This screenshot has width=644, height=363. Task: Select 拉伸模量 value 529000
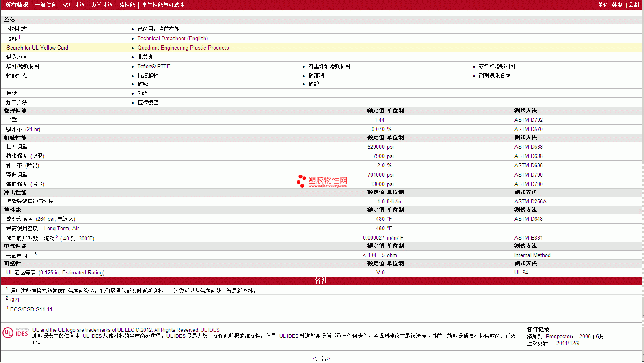(x=376, y=147)
